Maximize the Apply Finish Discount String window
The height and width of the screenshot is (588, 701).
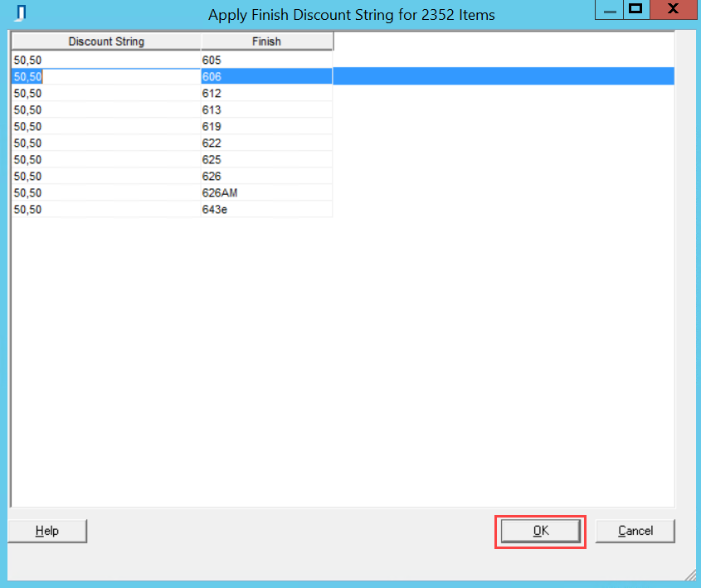click(636, 9)
